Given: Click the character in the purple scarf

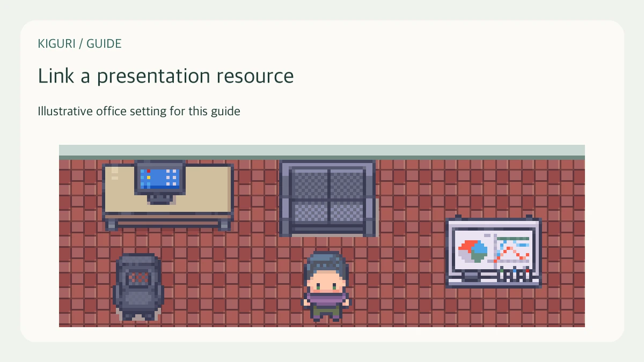Looking at the screenshot, I should (x=326, y=286).
